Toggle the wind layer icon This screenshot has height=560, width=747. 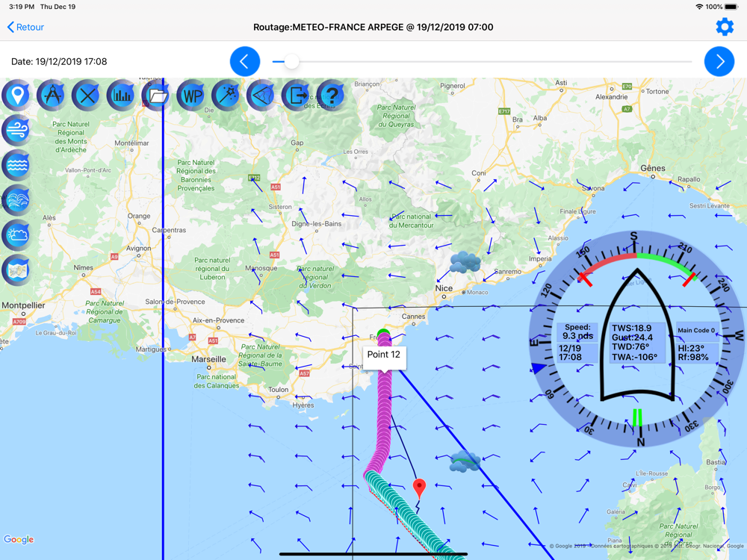coord(16,130)
